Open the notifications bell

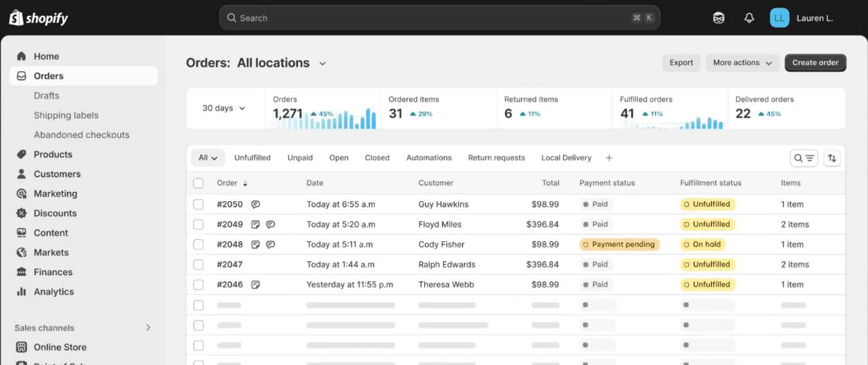749,18
